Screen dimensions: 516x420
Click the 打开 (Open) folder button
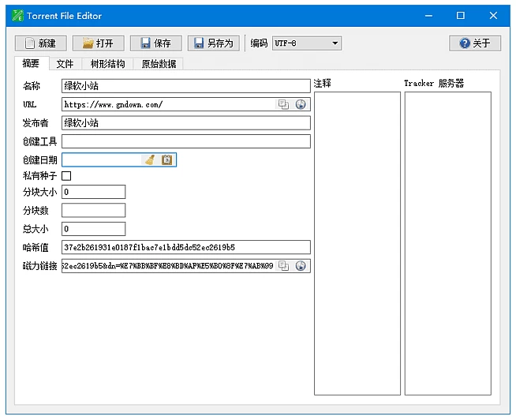click(99, 43)
